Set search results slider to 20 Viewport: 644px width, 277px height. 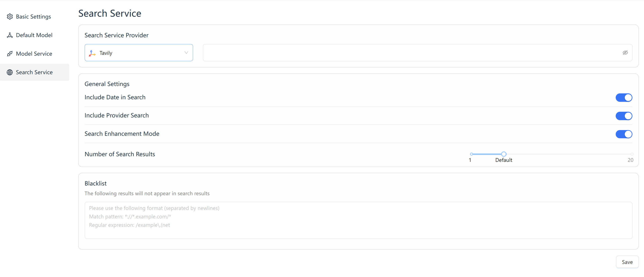tap(632, 154)
